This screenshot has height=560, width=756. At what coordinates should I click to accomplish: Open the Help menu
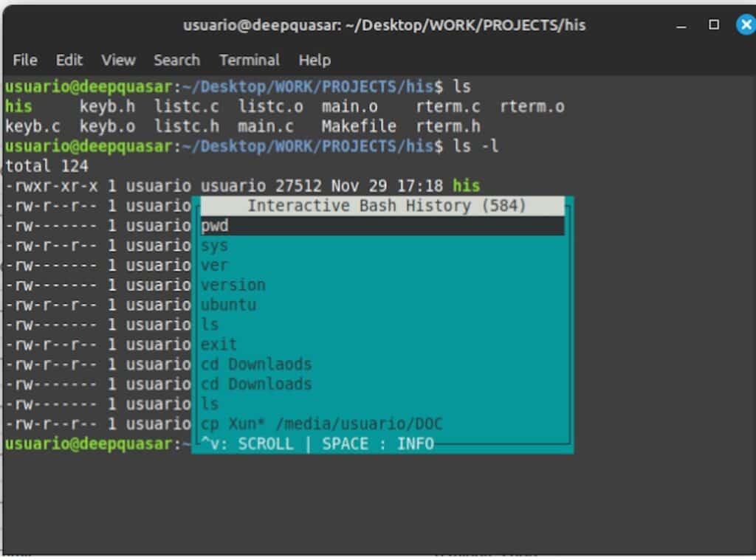(x=315, y=61)
